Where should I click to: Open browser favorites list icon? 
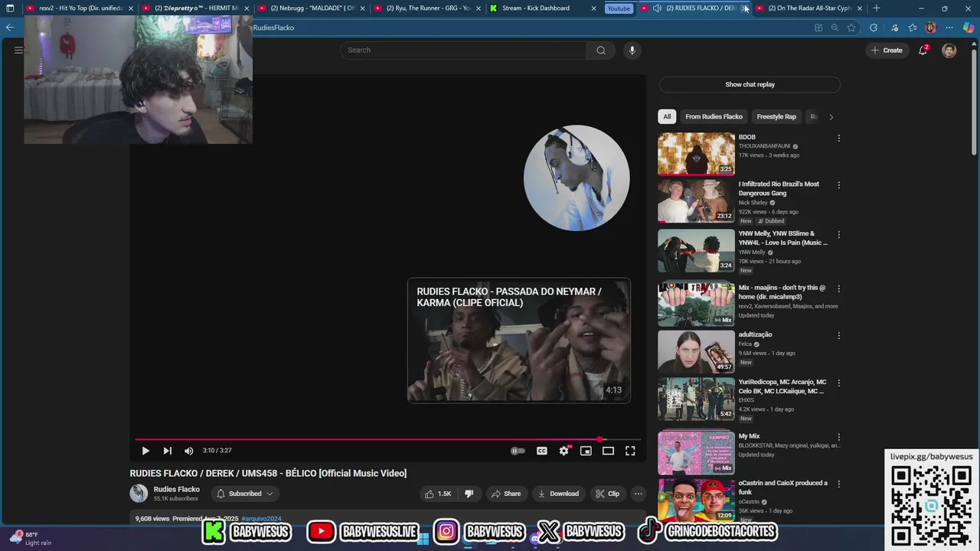913,28
